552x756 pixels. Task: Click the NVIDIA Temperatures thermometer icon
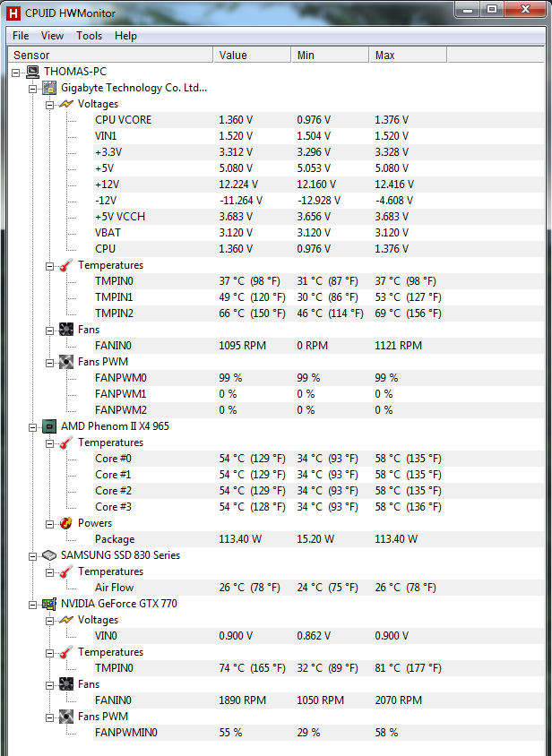tap(66, 652)
